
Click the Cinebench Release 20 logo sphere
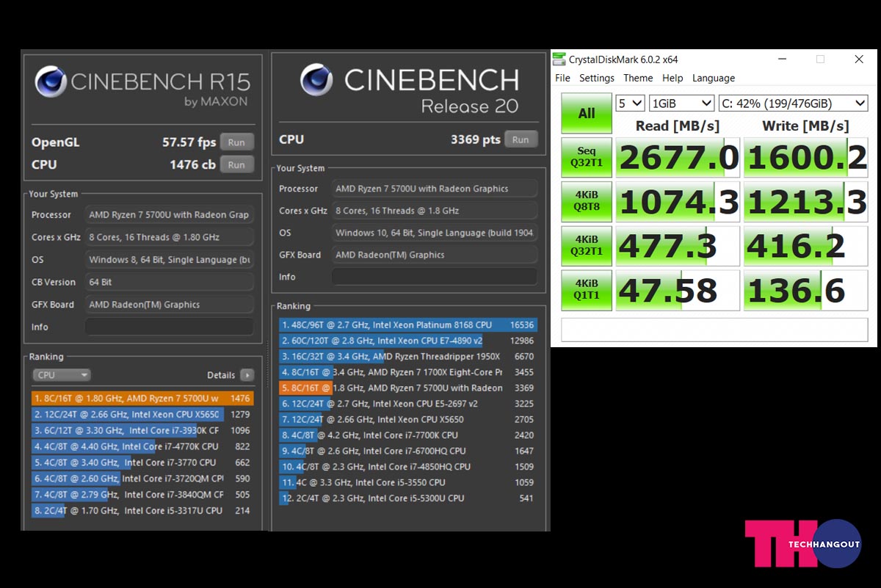[x=316, y=80]
